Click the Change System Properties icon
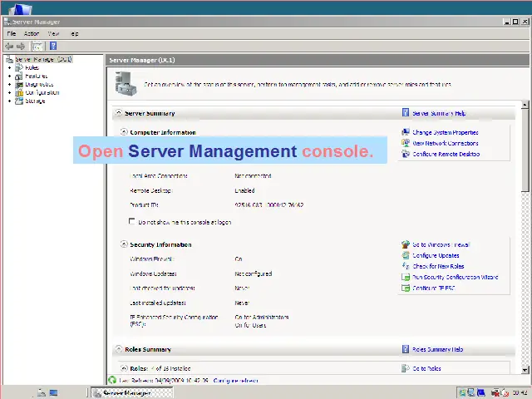 click(406, 132)
